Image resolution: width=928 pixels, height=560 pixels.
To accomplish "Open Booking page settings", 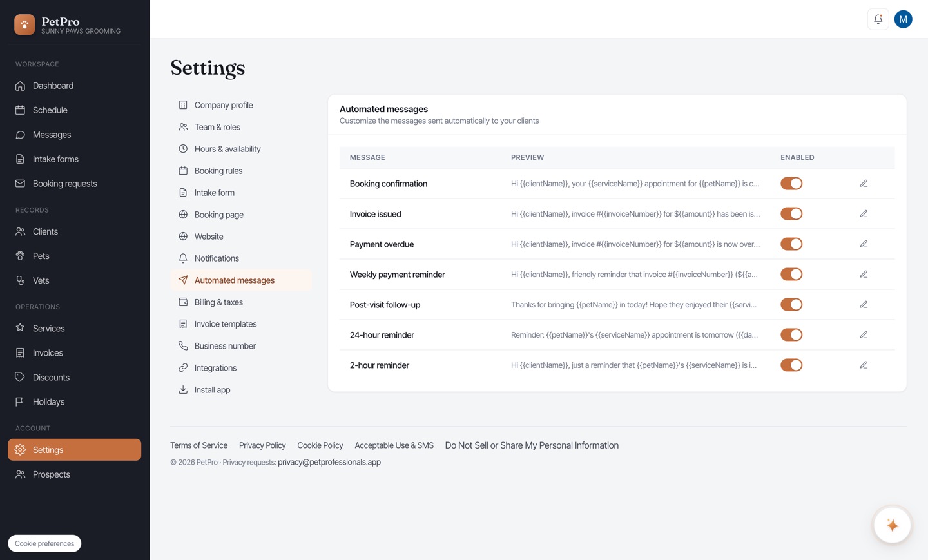I will coord(241,215).
